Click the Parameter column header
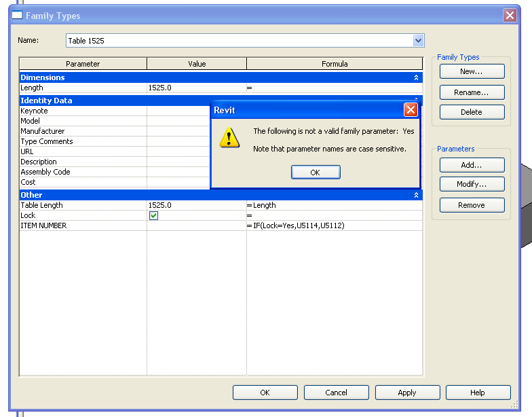532x417 pixels. point(83,64)
